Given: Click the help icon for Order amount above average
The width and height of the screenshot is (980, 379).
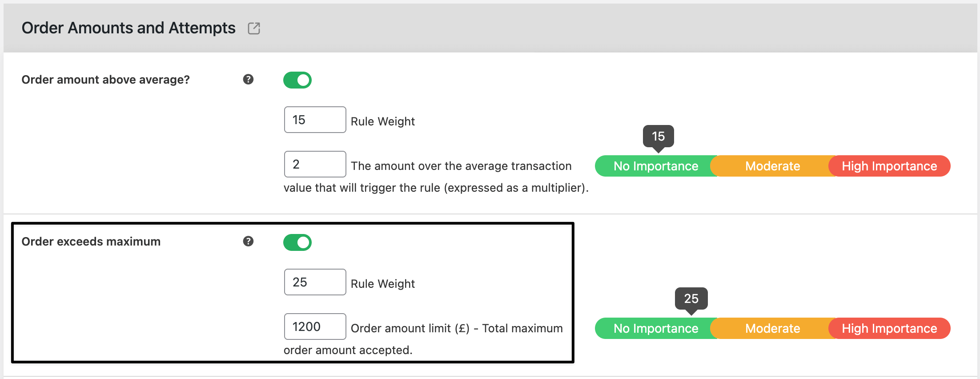Looking at the screenshot, I should [x=248, y=79].
